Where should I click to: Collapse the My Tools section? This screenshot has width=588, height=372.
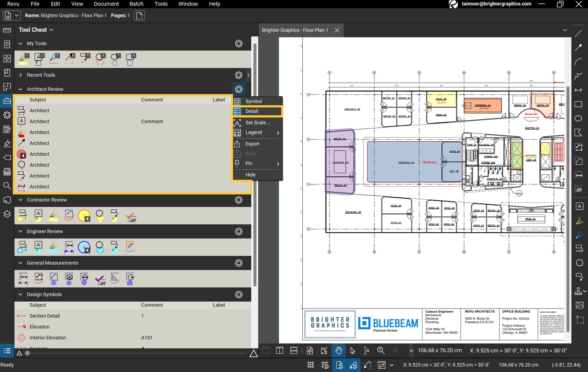pos(20,43)
